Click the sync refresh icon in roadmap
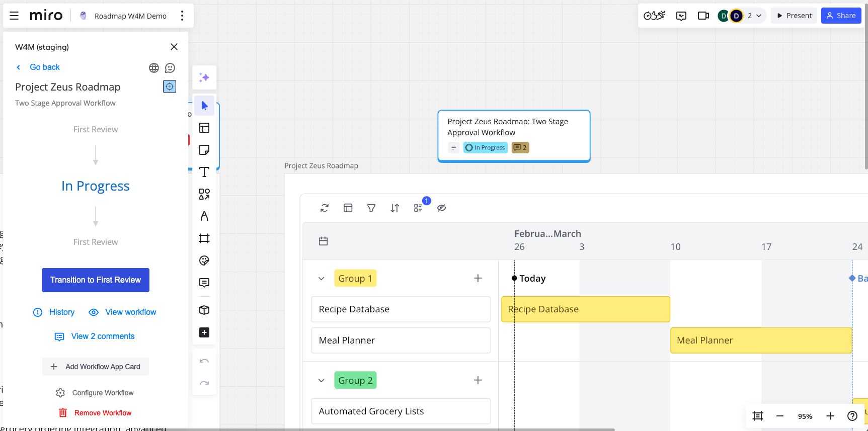 tap(325, 208)
